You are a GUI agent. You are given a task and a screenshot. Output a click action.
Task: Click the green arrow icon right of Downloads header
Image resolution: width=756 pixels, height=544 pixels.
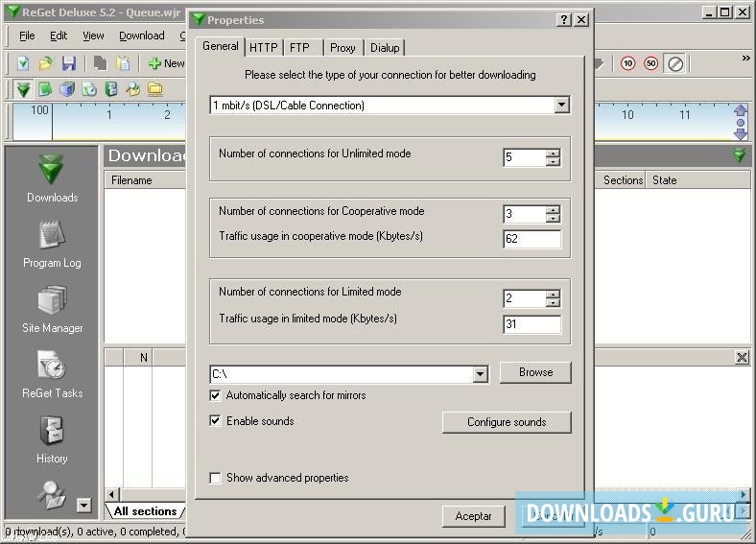point(739,155)
